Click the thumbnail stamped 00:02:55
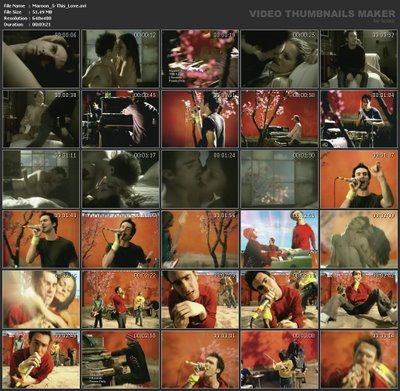The image size is (400, 391). point(121,359)
